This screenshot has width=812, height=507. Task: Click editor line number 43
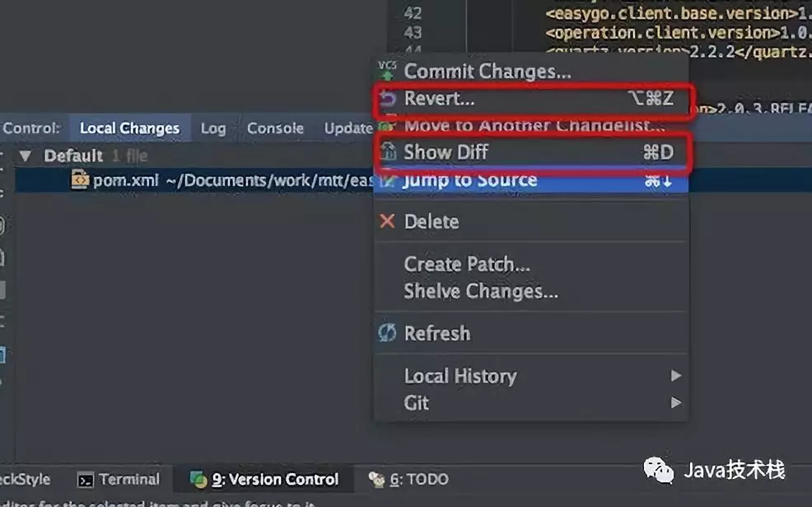413,32
